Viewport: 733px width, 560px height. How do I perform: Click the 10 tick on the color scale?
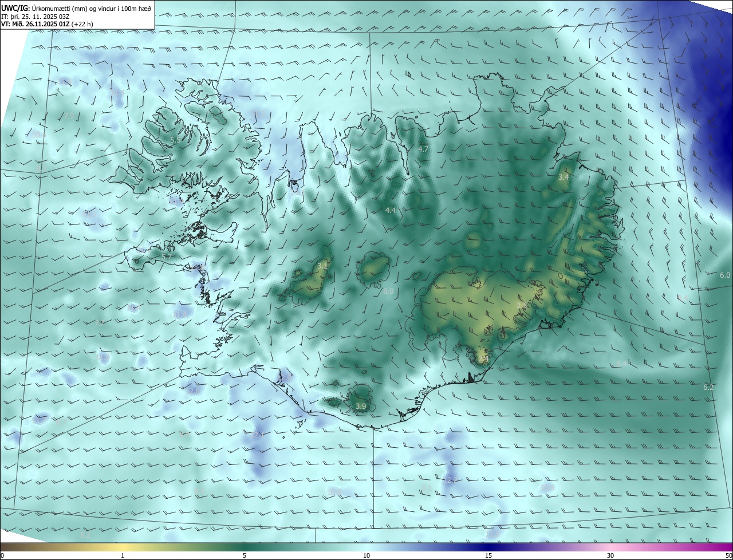click(366, 555)
